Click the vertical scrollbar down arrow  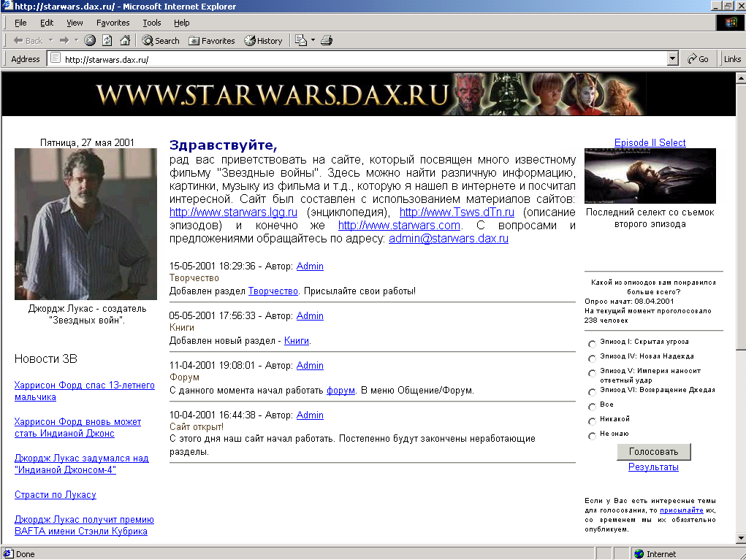(x=741, y=539)
